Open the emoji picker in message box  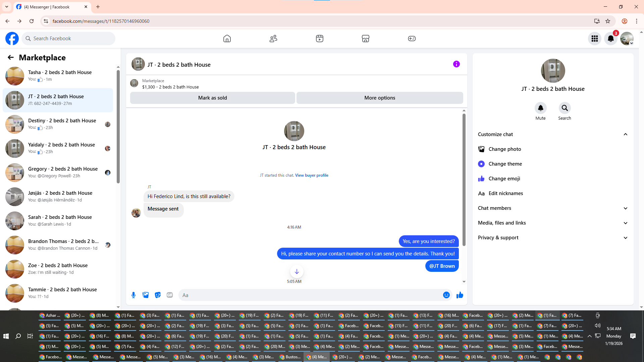[446, 295]
